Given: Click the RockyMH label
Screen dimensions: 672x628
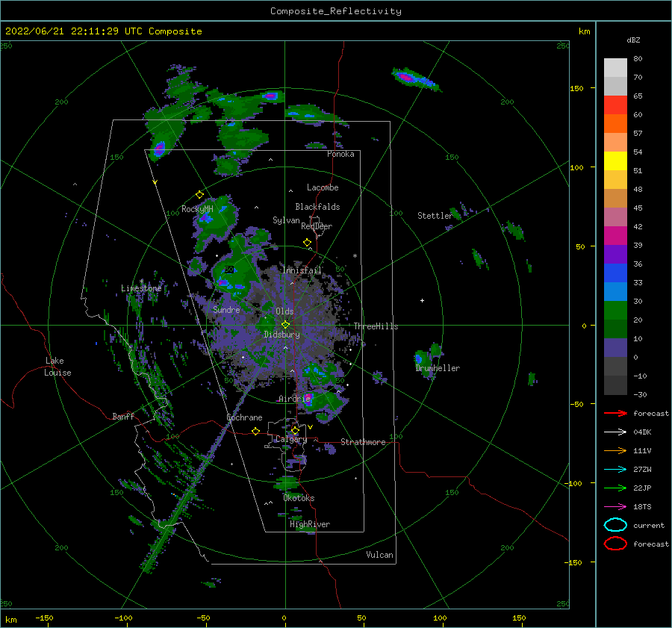Looking at the screenshot, I should (x=197, y=209).
